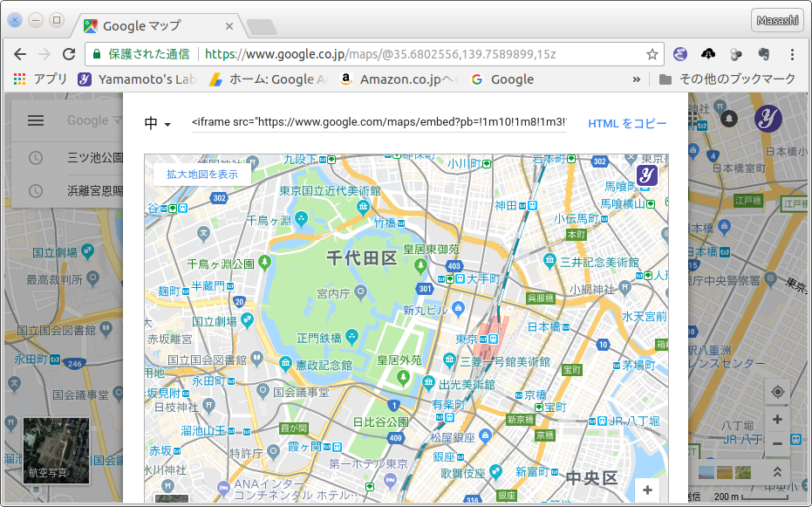Click the 宮内庁 marker on the map

[360, 293]
